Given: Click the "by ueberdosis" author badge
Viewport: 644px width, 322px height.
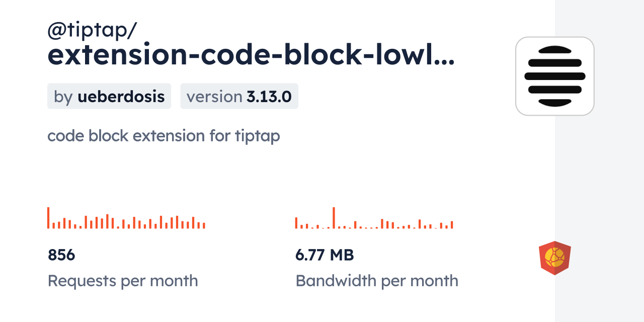Looking at the screenshot, I should click(x=109, y=96).
